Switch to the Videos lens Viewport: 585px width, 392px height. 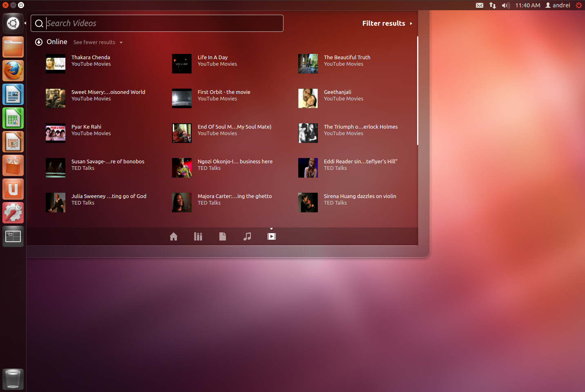(x=272, y=236)
